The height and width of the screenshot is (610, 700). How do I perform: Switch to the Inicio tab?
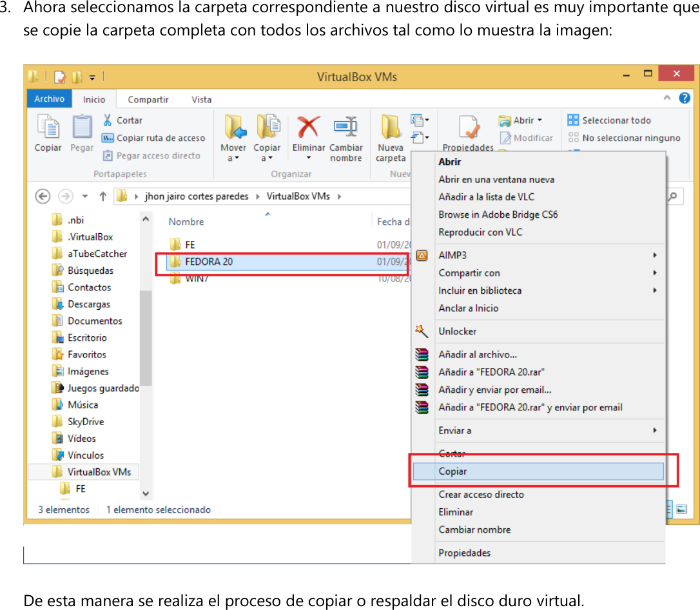pos(93,99)
